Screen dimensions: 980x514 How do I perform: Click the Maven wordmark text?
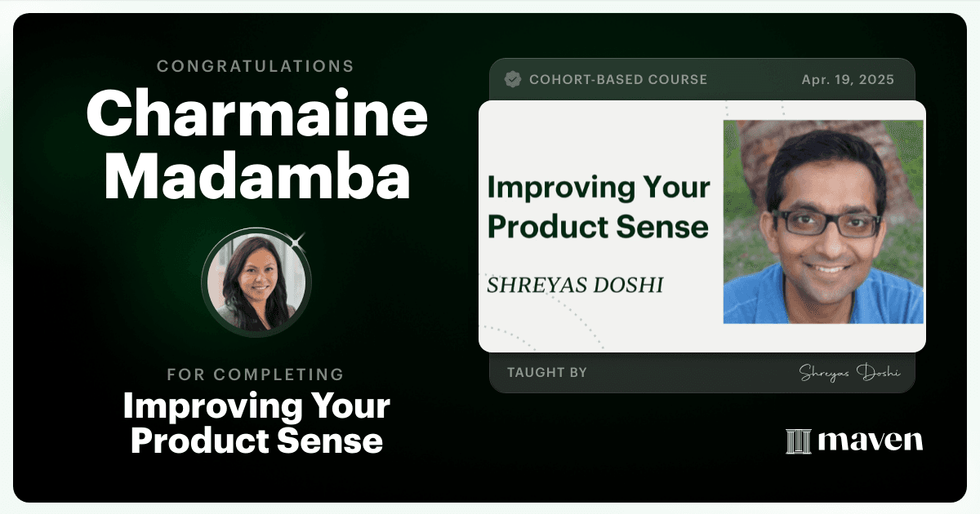(x=870, y=441)
